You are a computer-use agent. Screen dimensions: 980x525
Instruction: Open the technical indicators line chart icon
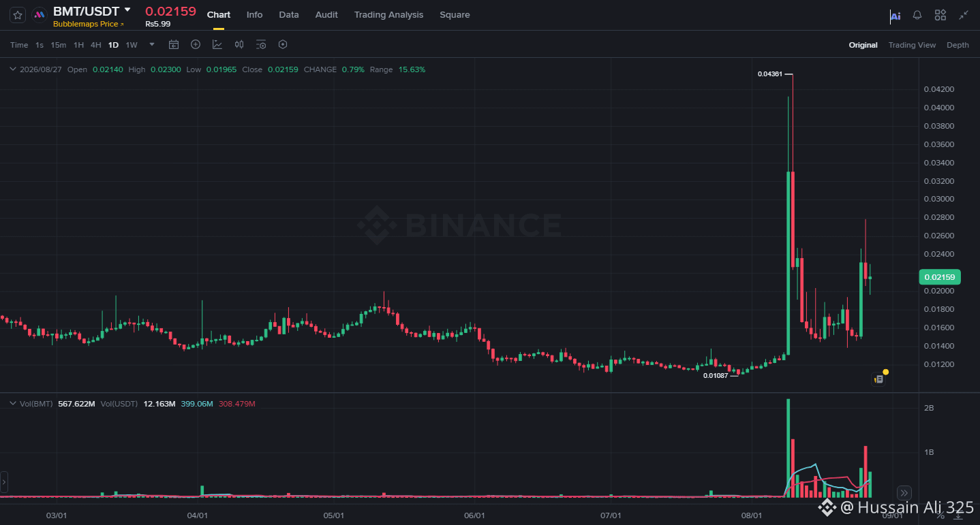click(x=217, y=45)
